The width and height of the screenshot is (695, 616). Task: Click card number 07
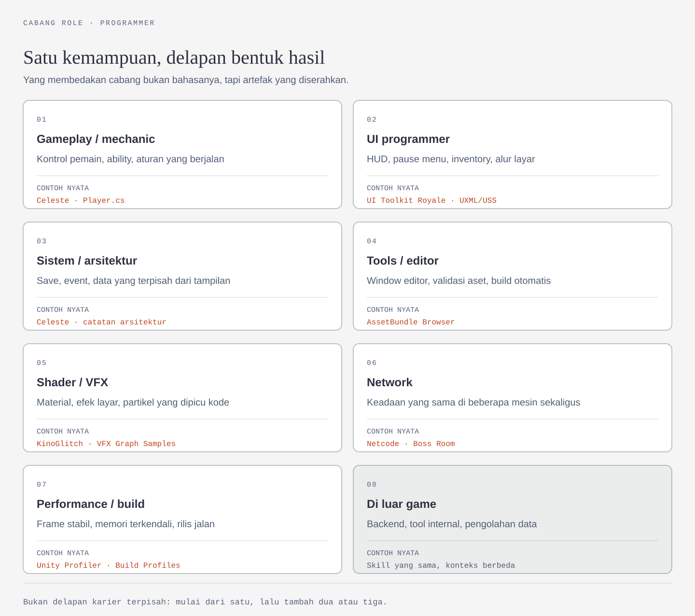click(x=42, y=484)
